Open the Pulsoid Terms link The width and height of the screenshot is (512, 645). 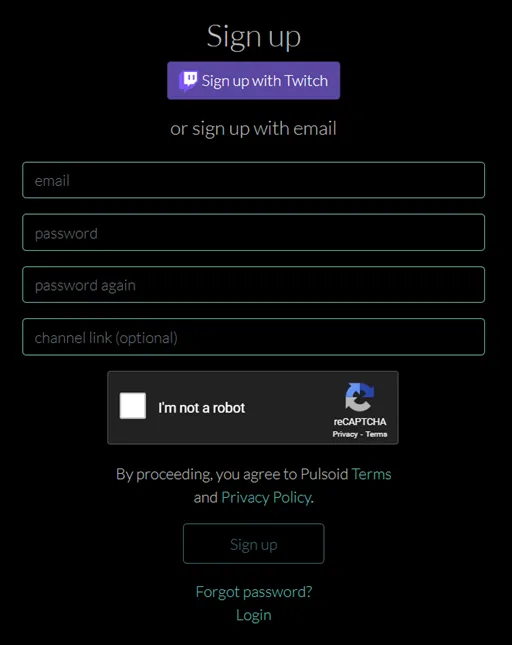coord(371,474)
